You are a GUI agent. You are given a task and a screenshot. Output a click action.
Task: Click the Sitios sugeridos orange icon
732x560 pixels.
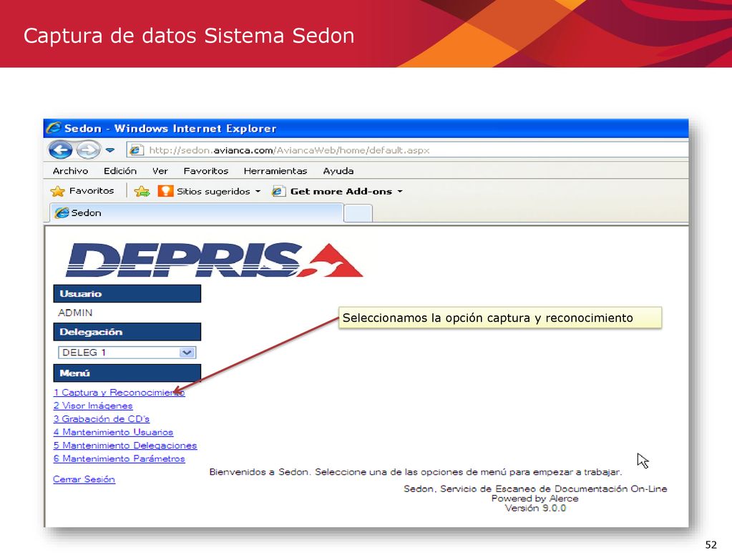pyautogui.click(x=165, y=191)
